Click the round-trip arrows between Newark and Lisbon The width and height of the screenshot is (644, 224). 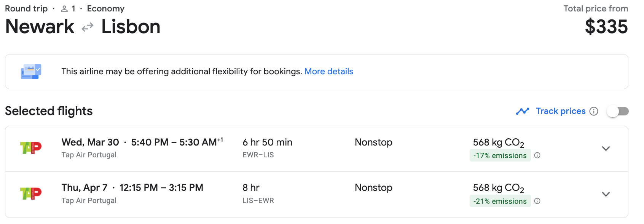click(88, 27)
